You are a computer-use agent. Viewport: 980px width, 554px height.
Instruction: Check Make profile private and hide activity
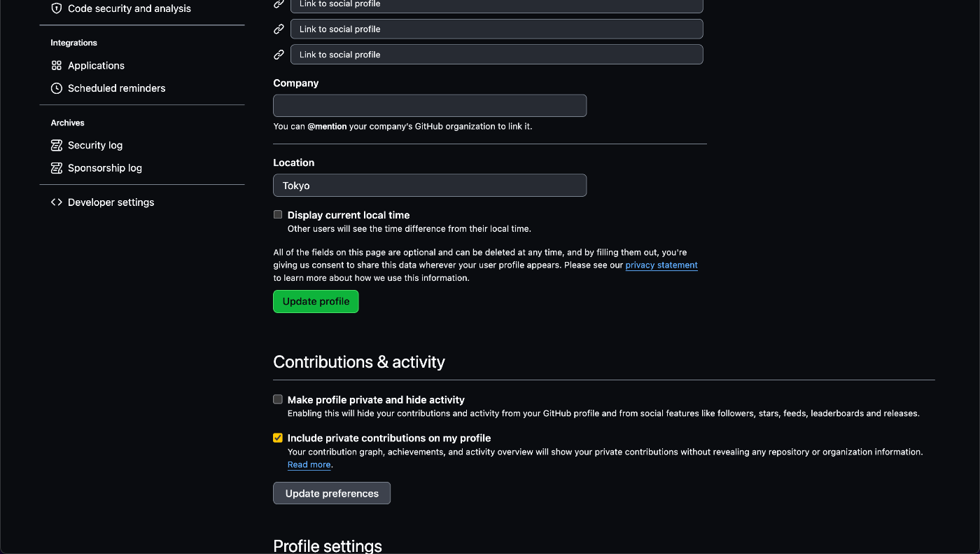pyautogui.click(x=278, y=399)
